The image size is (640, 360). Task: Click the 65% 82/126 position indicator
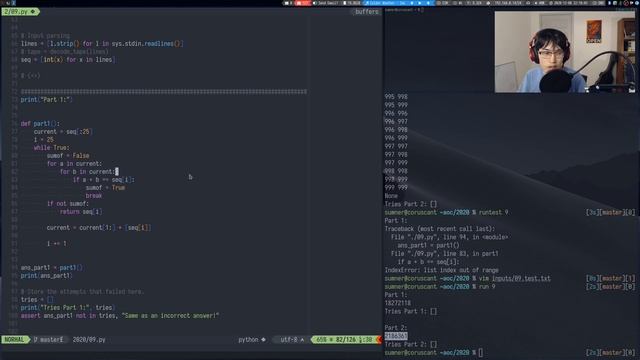click(344, 340)
